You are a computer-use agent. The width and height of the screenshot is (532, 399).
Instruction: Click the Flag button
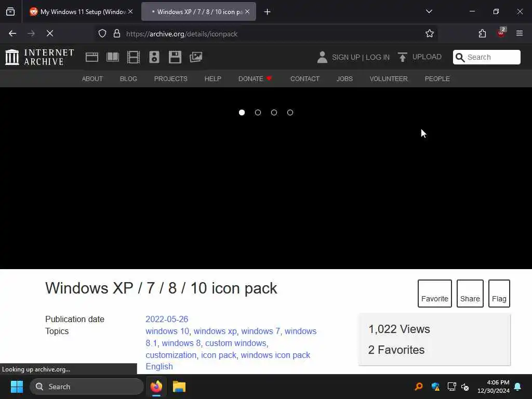499,294
